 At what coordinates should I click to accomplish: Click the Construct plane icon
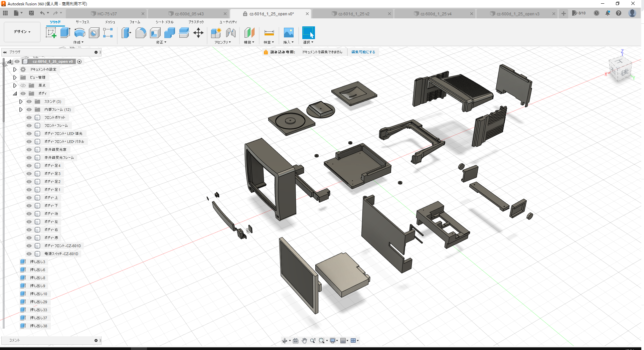click(x=249, y=33)
